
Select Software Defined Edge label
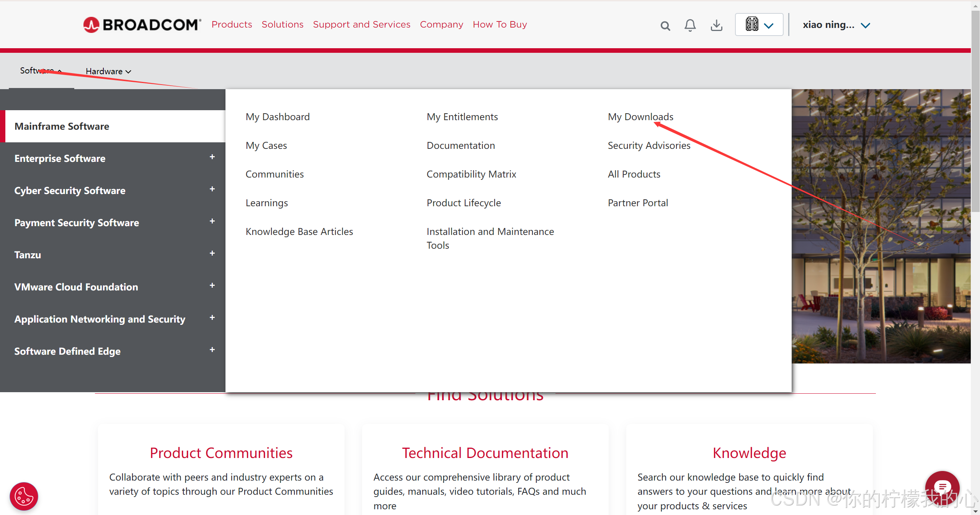pos(67,351)
